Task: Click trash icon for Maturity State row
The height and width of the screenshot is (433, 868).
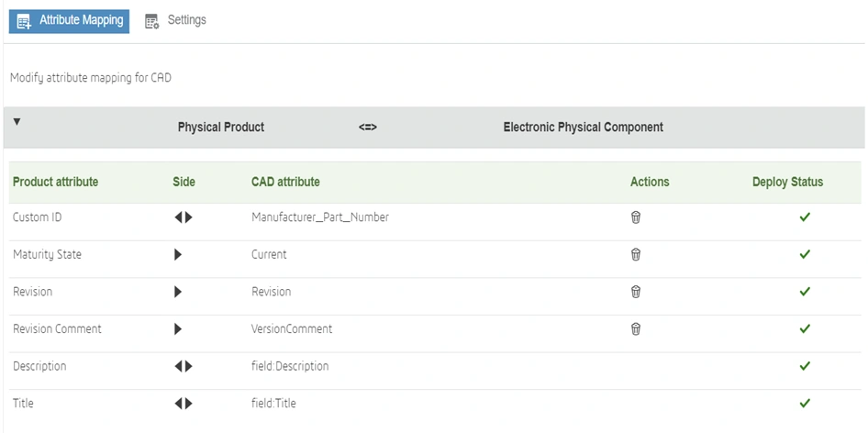Action: click(635, 254)
